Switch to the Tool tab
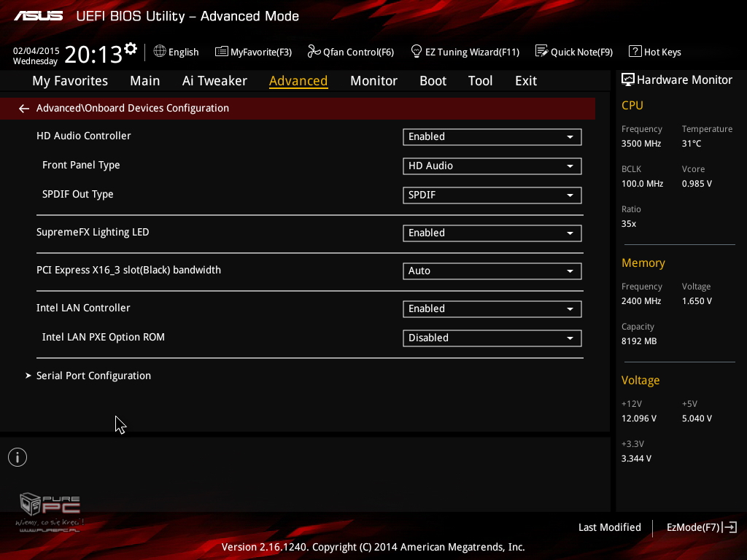The image size is (747, 560). click(x=480, y=81)
